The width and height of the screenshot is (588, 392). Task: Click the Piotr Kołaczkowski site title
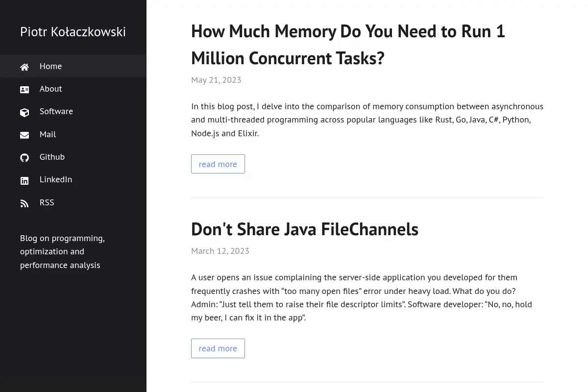(73, 32)
